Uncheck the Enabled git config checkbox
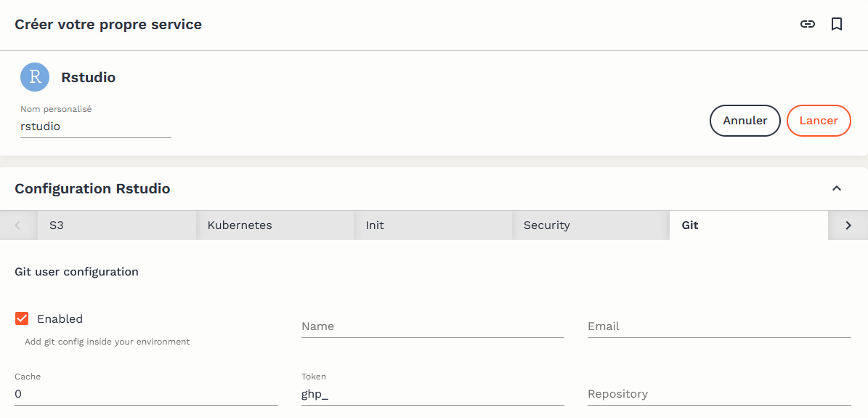Image resolution: width=868 pixels, height=418 pixels. [x=22, y=318]
